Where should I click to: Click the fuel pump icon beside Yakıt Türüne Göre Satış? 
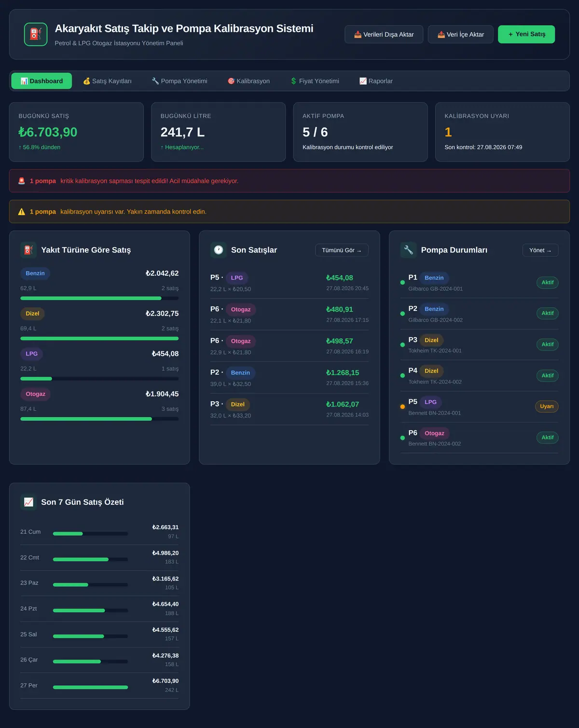(28, 250)
